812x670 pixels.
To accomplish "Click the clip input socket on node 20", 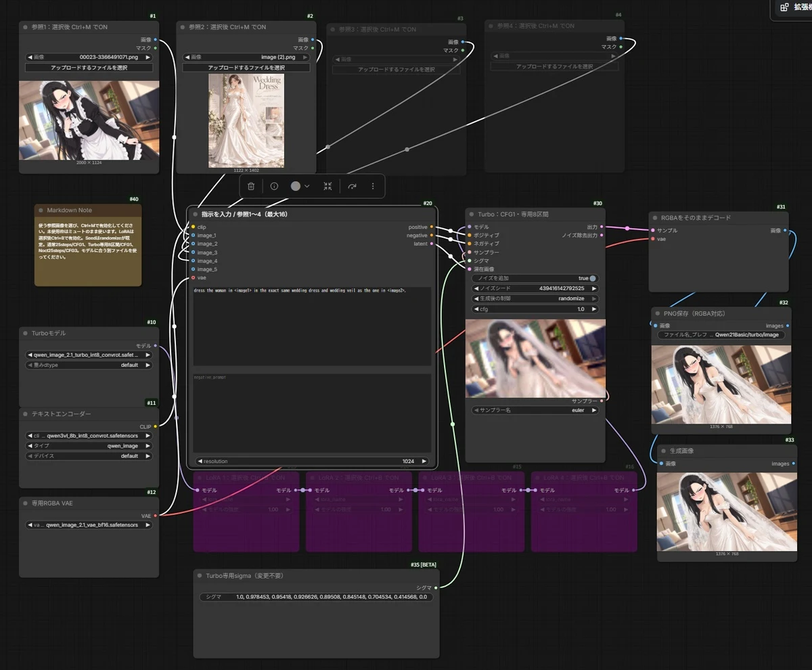I will pos(193,227).
